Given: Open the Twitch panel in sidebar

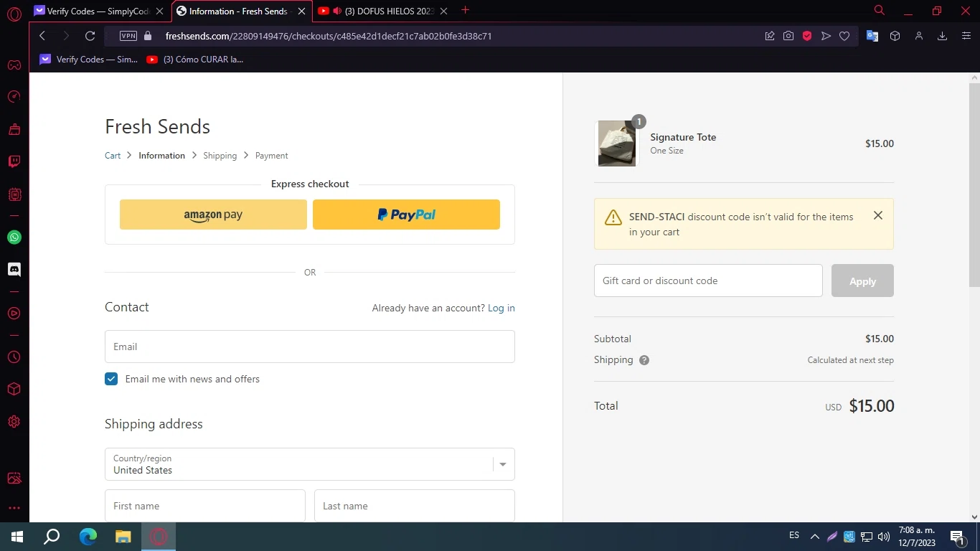Looking at the screenshot, I should tap(14, 161).
